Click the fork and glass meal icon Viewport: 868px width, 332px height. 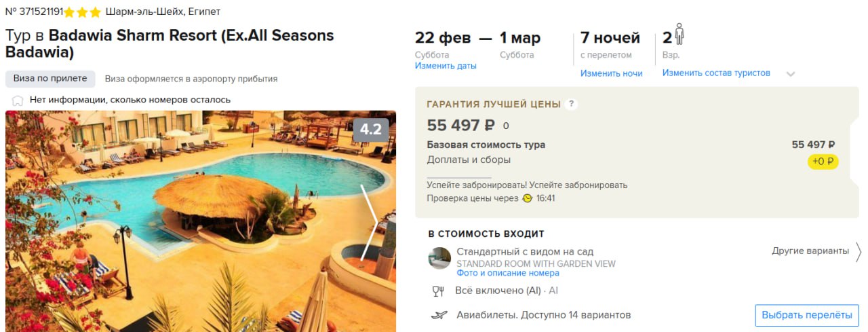pyautogui.click(x=438, y=291)
